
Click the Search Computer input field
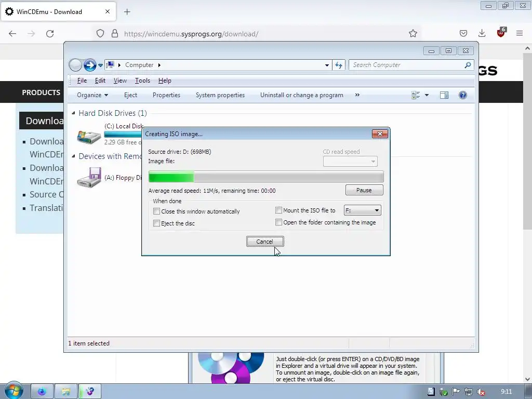[407, 65]
